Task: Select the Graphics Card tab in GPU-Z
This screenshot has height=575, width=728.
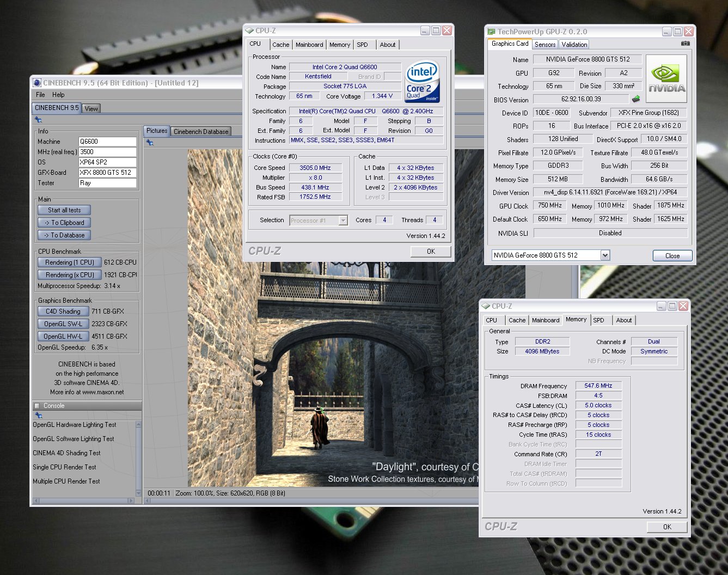Action: coord(510,44)
